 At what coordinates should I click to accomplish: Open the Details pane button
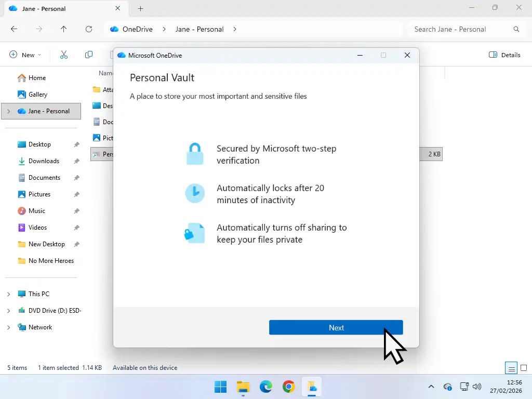(504, 55)
